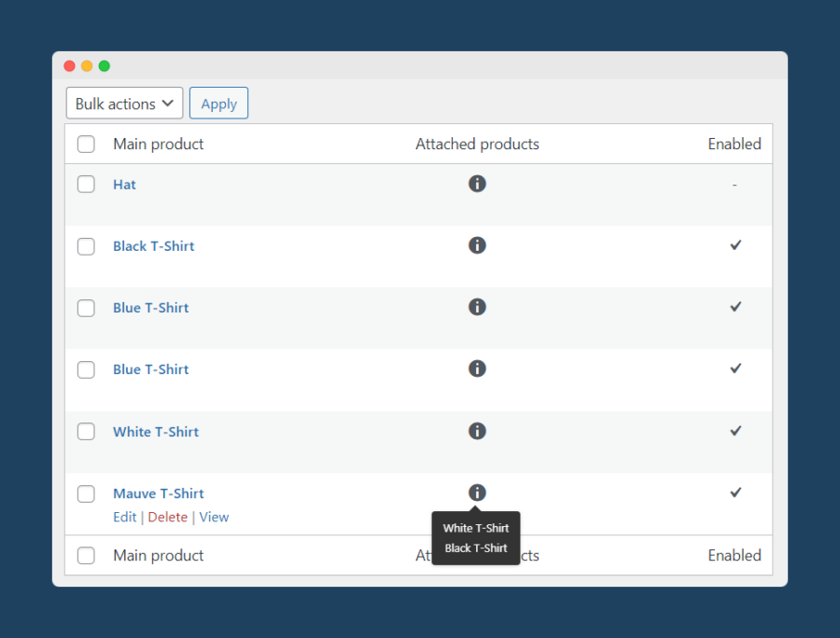Screen dimensions: 840x638
Task: View info icon for the first Blue T-Shirt
Action: coord(477,307)
